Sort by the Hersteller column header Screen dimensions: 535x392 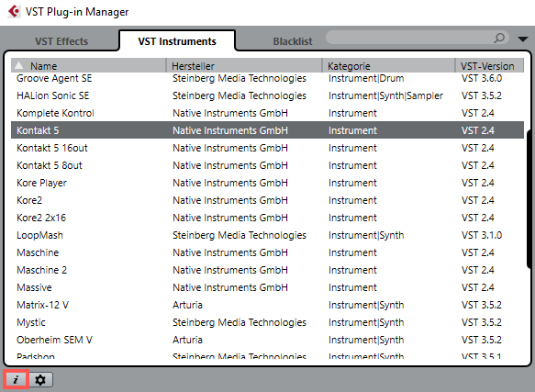coord(244,65)
